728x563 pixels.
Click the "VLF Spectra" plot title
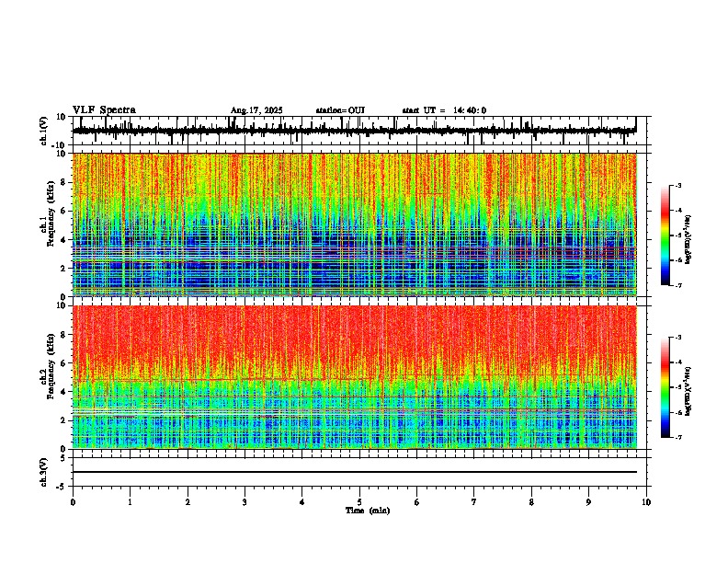click(x=104, y=109)
